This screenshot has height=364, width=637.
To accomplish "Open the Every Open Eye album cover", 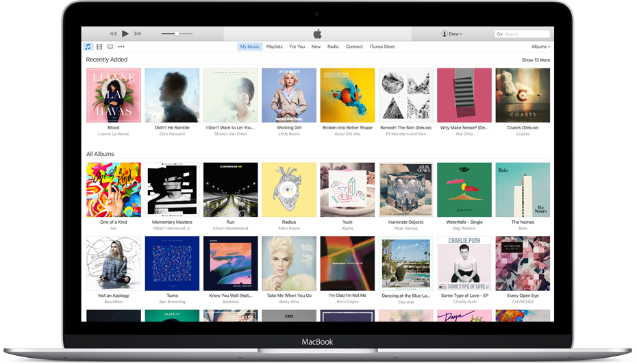I will point(523,263).
